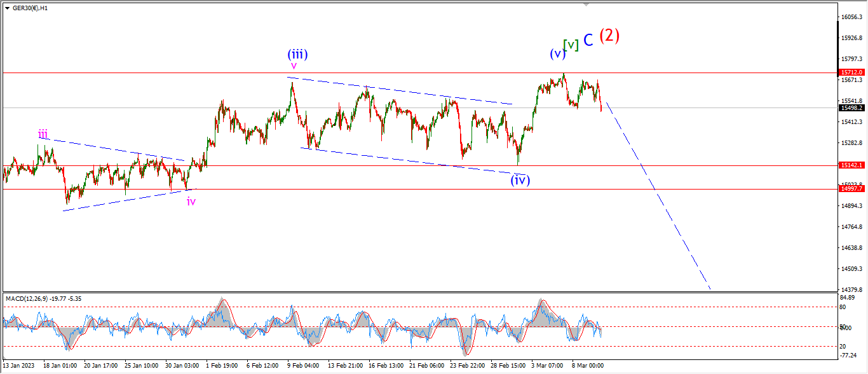Click the current price tag 15498.2
This screenshot has width=868, height=374.
[x=851, y=108]
